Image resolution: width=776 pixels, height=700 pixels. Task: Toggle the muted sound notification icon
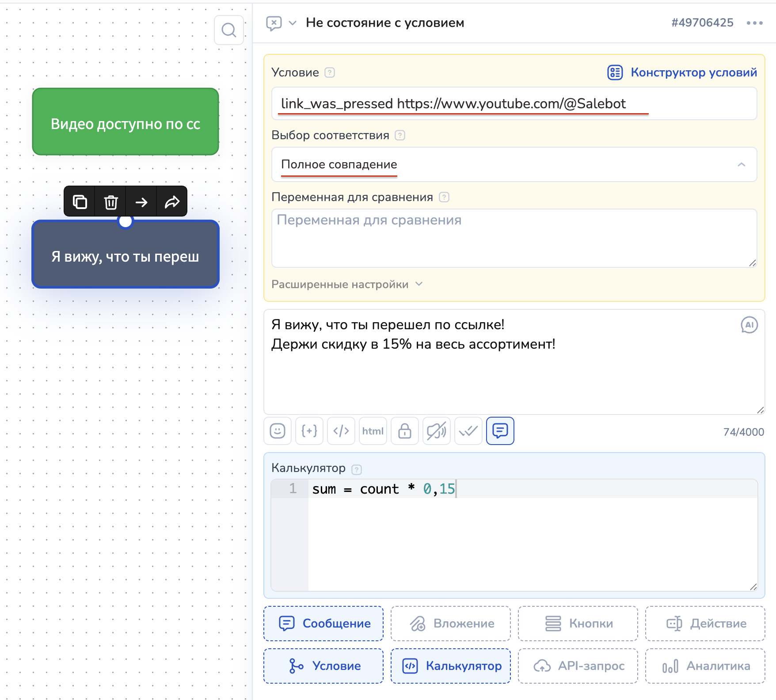[437, 431]
